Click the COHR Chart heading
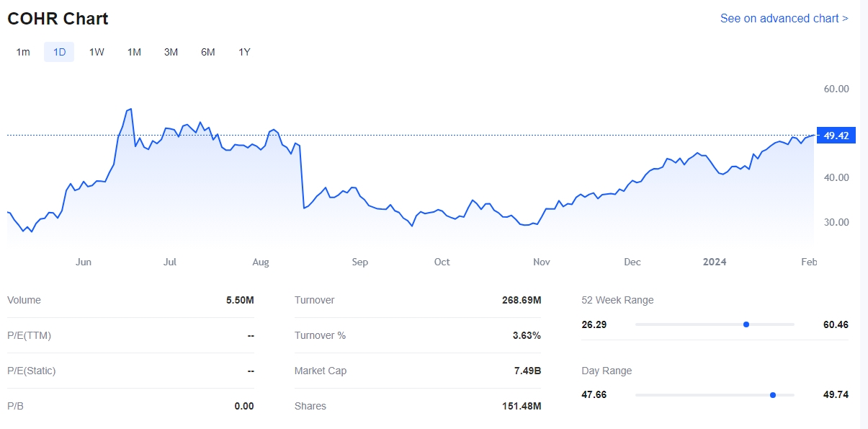 pos(58,19)
